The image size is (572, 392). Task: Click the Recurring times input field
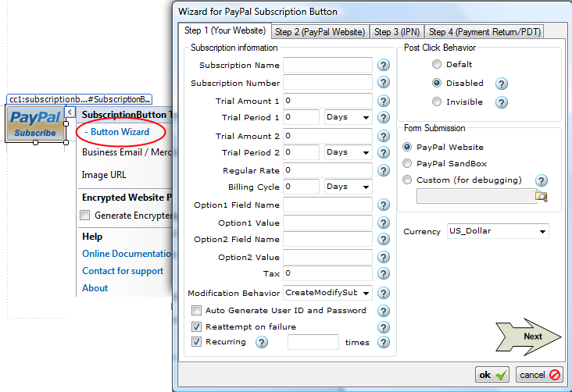coord(313,342)
